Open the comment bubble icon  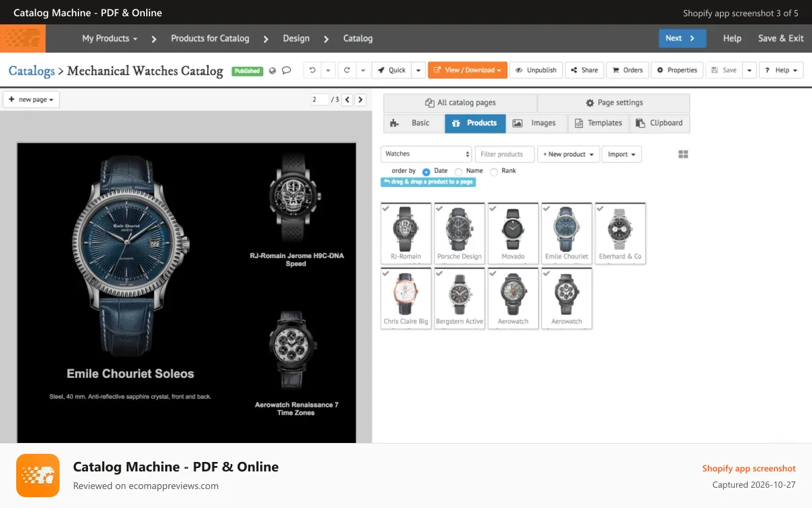(x=286, y=70)
